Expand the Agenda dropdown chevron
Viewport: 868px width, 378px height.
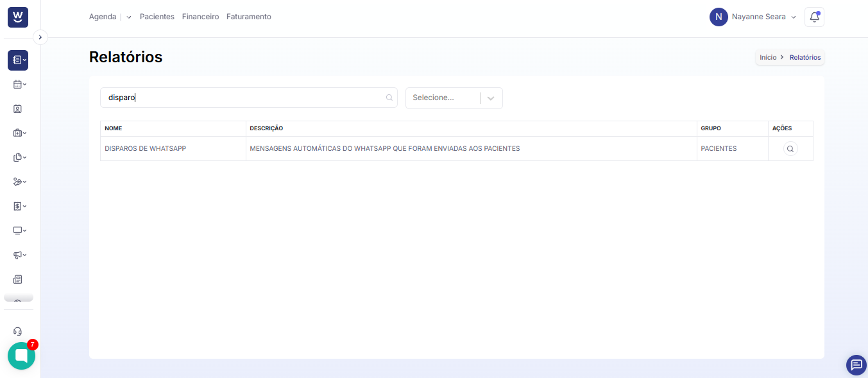[129, 17]
